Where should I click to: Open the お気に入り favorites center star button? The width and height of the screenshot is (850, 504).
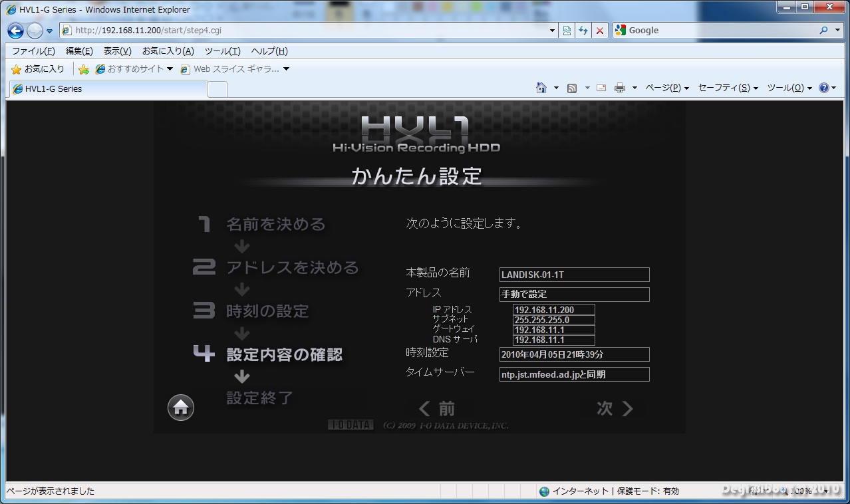pos(38,69)
